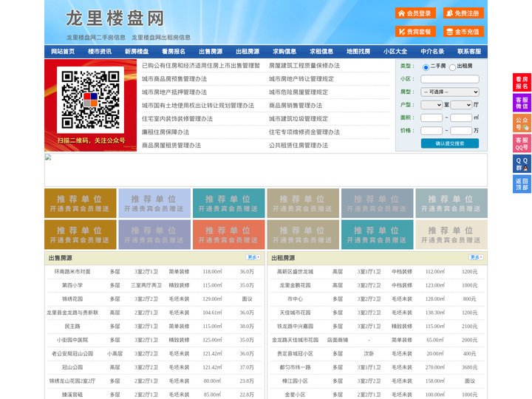Open rental listing 贵定县城冠小区
532x399 pixels.
[x=295, y=354]
